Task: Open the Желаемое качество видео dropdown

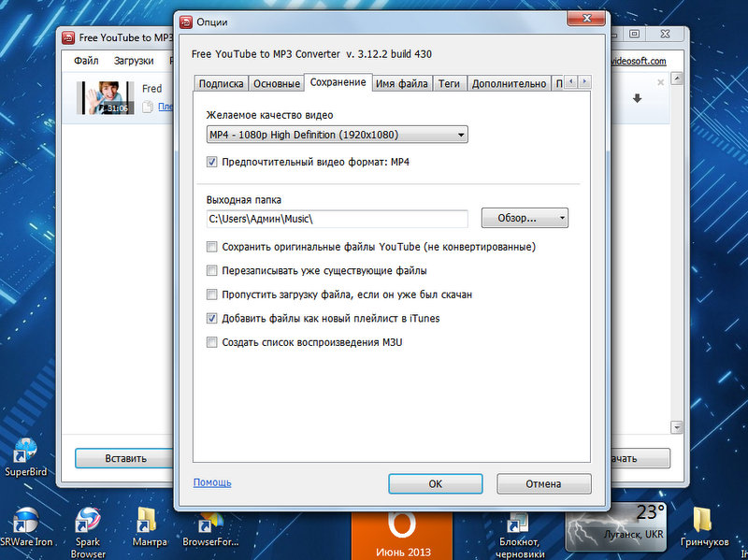Action: coord(338,135)
